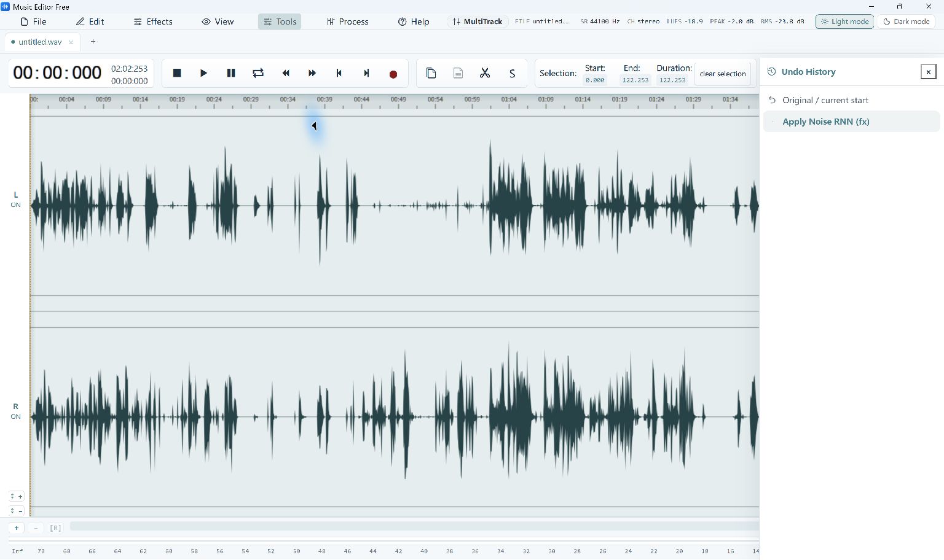Add a new tab with plus icon
This screenshot has height=560, width=944.
93,42
